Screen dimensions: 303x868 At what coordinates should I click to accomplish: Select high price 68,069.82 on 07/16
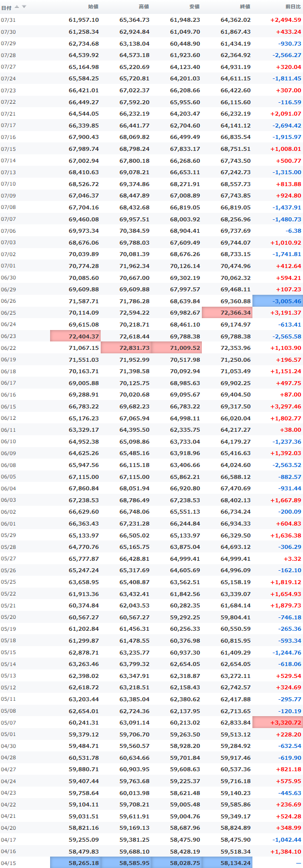(x=134, y=137)
